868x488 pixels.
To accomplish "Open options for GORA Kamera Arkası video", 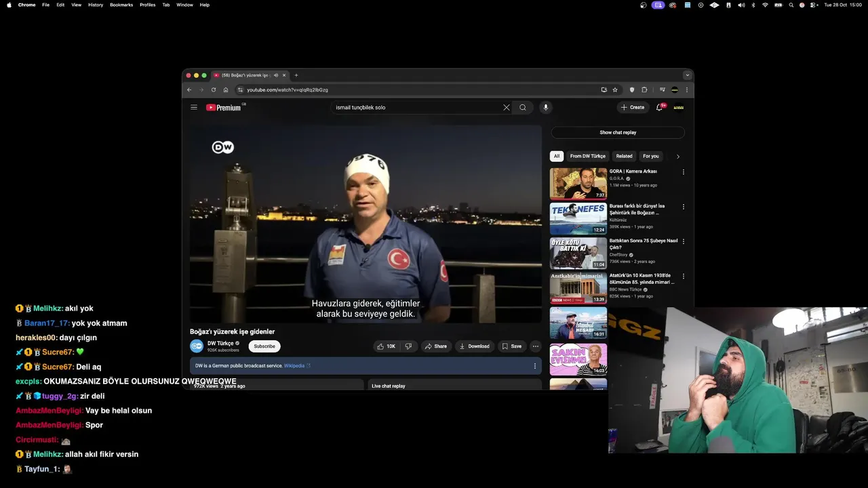I will [x=683, y=172].
